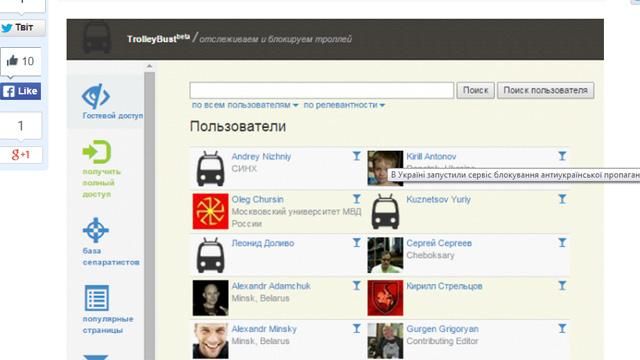Click filter icon next to Леонид Доливо

coord(357,242)
